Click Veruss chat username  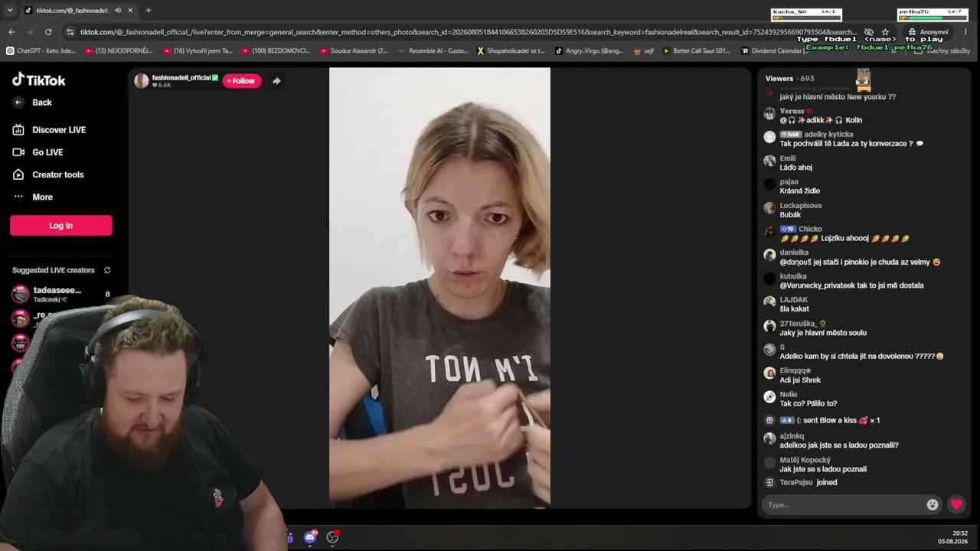[x=792, y=111]
